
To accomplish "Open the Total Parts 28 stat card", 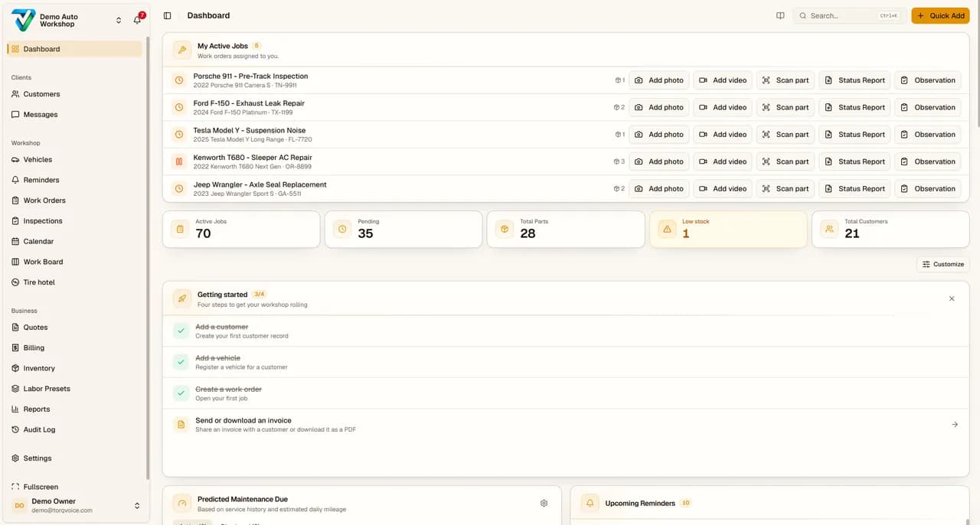I will coord(566,229).
